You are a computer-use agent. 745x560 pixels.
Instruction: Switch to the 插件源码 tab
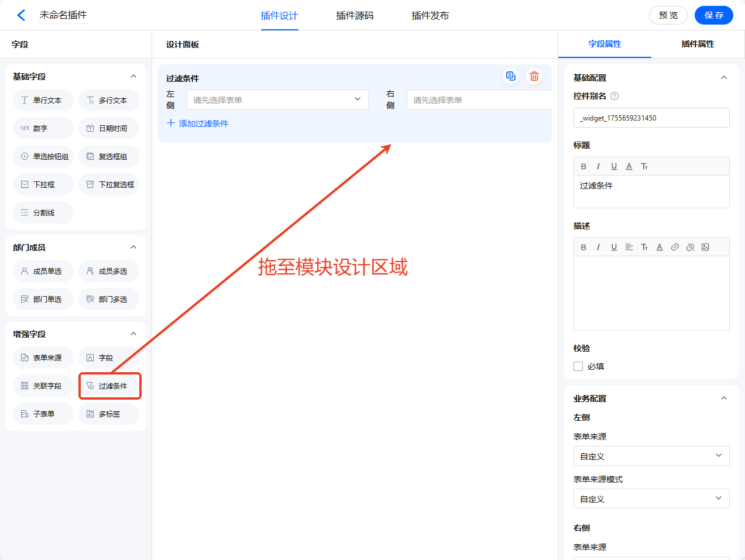355,16
